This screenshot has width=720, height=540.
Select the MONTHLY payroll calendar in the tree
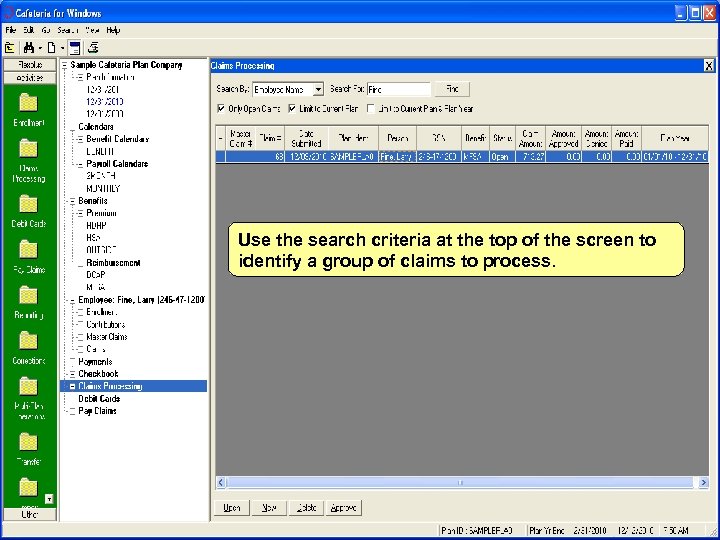(103, 188)
